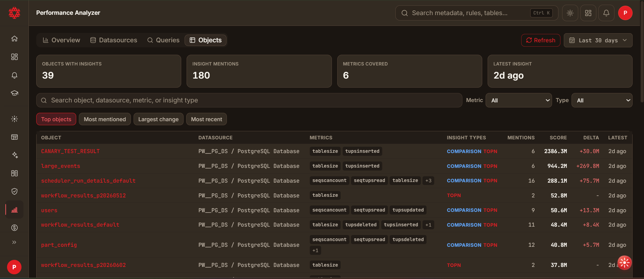Click tupsdeleted tag in workflow_results_default row

(361, 225)
